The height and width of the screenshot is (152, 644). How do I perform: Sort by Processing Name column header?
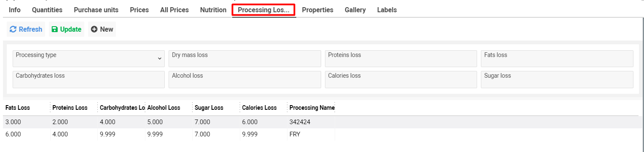tap(312, 108)
